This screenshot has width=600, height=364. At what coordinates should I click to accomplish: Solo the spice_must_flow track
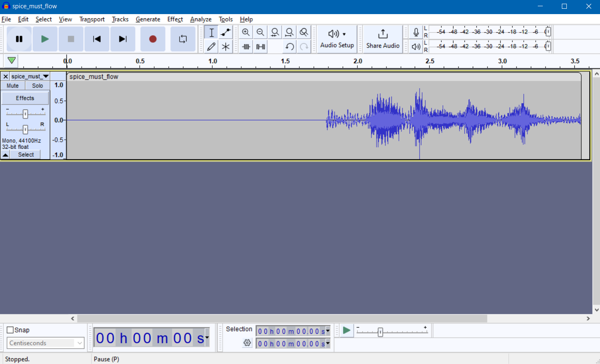37,85
